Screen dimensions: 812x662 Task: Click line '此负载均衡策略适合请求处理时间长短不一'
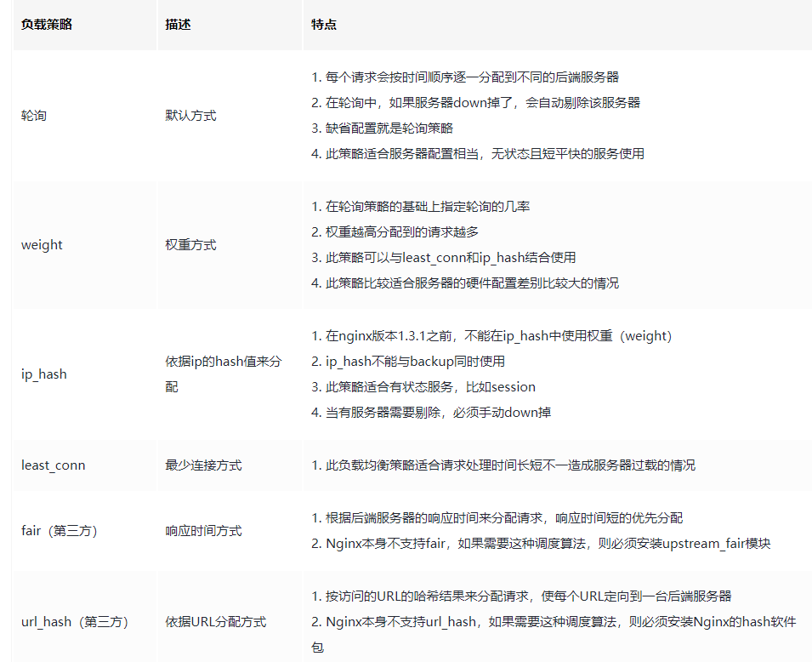click(x=503, y=465)
